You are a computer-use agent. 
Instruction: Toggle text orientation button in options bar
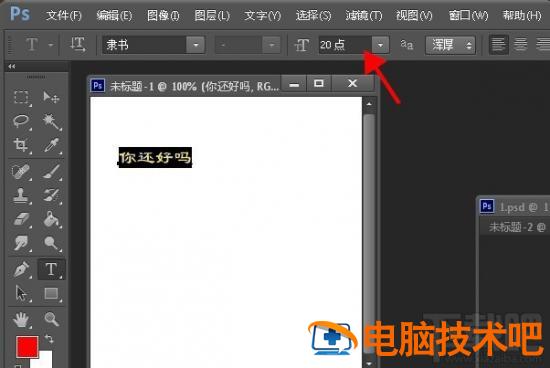click(78, 45)
